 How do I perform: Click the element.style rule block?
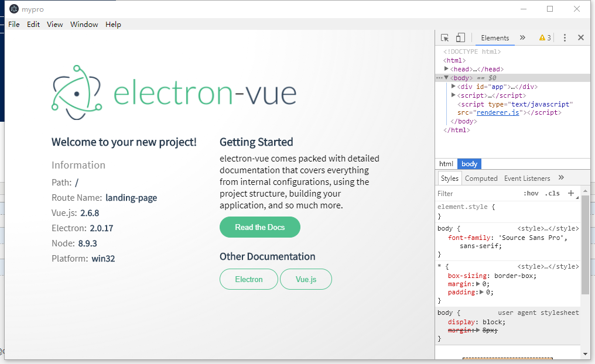coord(508,211)
